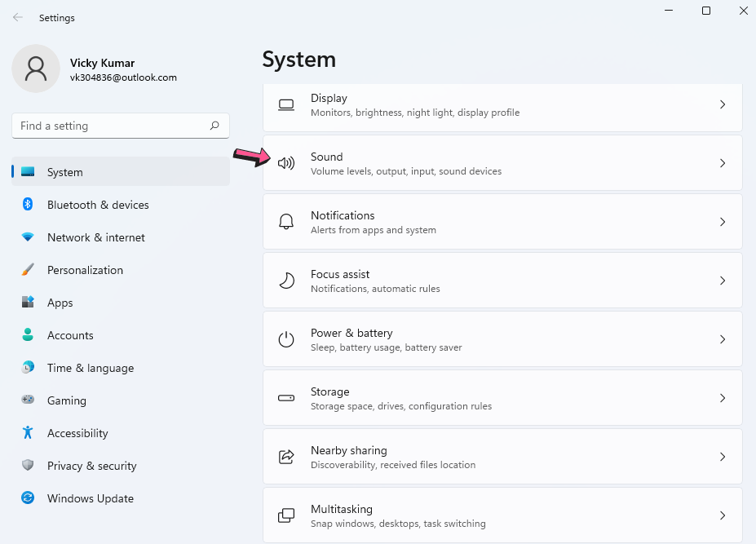Close the Settings window
The width and height of the screenshot is (756, 544).
[x=744, y=11]
